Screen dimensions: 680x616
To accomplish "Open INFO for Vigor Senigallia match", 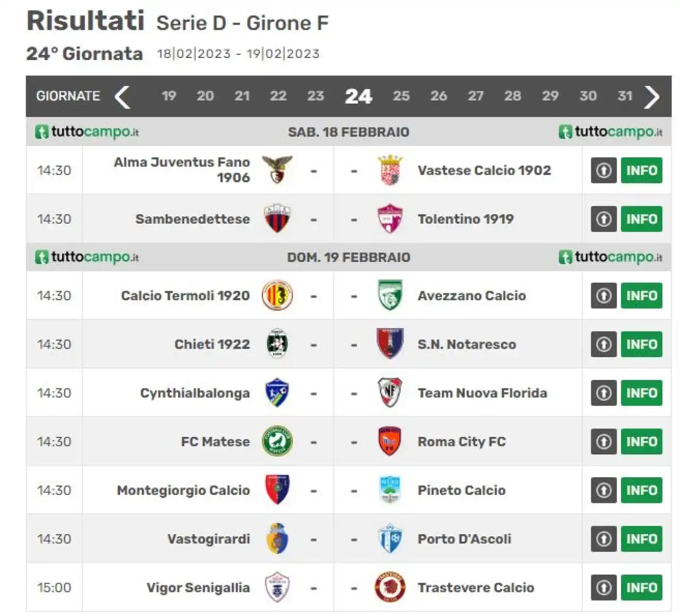I will click(641, 587).
